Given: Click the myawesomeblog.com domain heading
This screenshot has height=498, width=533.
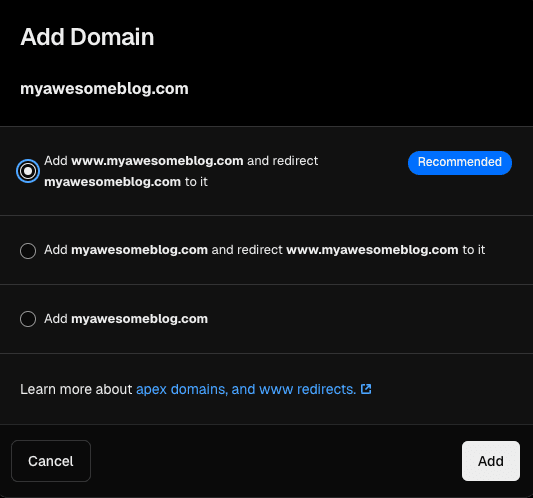Looking at the screenshot, I should [104, 89].
